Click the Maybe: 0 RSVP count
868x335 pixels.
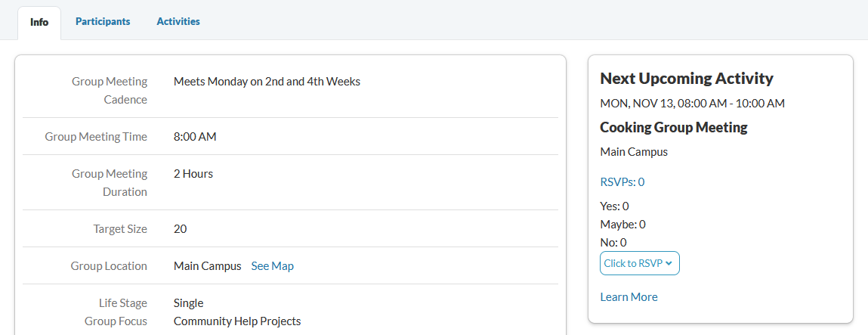[x=622, y=225]
